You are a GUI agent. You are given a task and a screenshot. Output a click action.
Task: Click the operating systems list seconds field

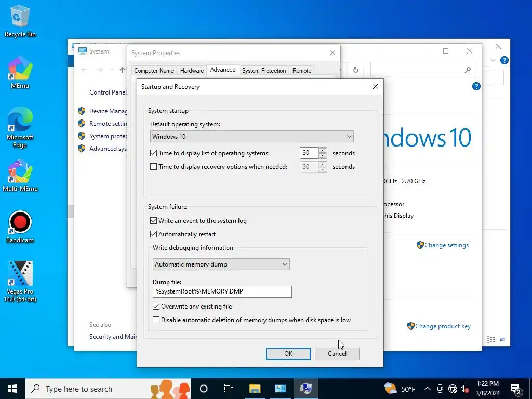coord(309,153)
